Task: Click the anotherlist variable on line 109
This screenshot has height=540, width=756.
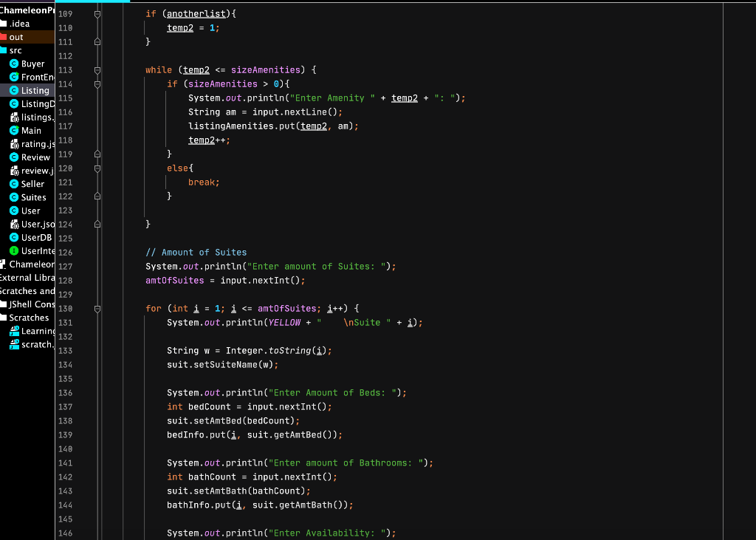Action: tap(196, 14)
